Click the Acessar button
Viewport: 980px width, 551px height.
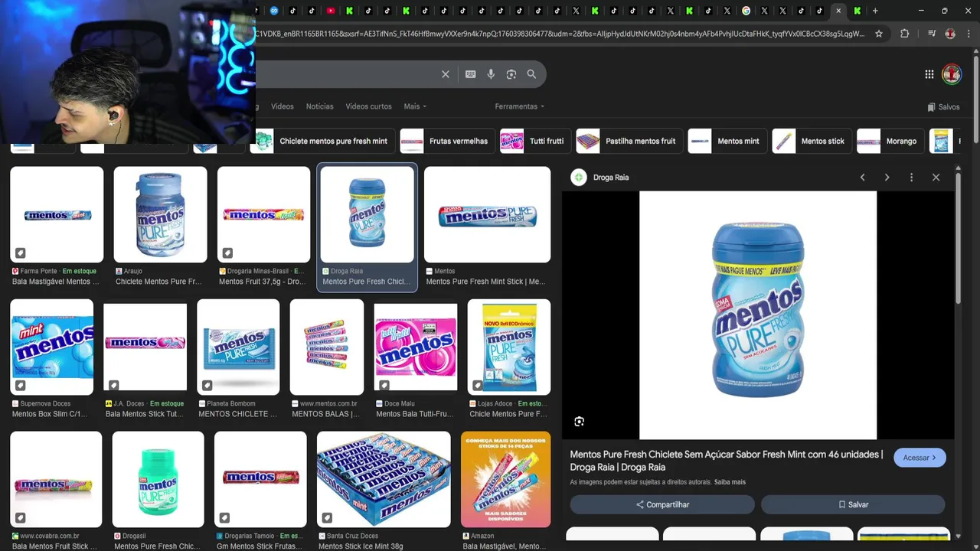point(920,458)
